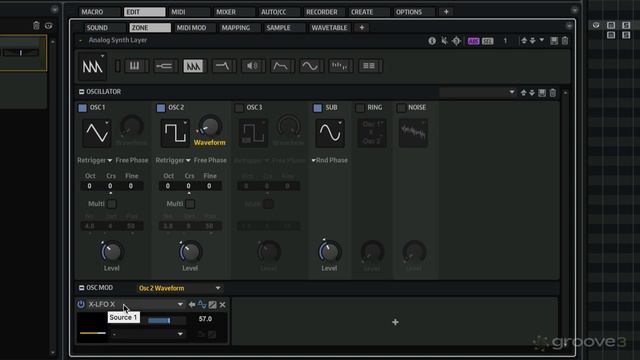
Task: Open X-LFO X source dropdown arrow
Action: pyautogui.click(x=180, y=304)
